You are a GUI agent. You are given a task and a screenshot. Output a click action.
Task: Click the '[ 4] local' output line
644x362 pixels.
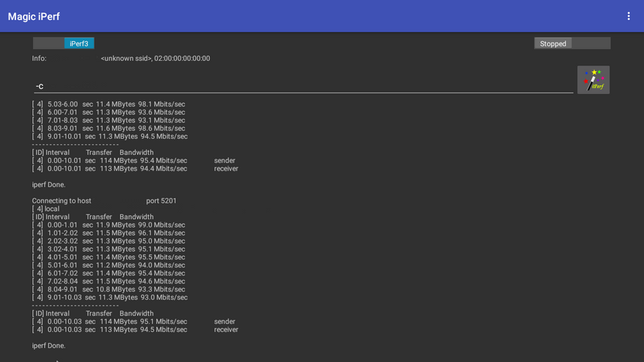46,209
